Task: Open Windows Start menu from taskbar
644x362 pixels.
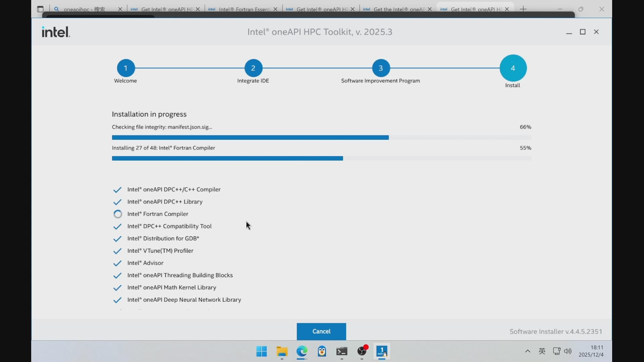Action: coord(261,351)
